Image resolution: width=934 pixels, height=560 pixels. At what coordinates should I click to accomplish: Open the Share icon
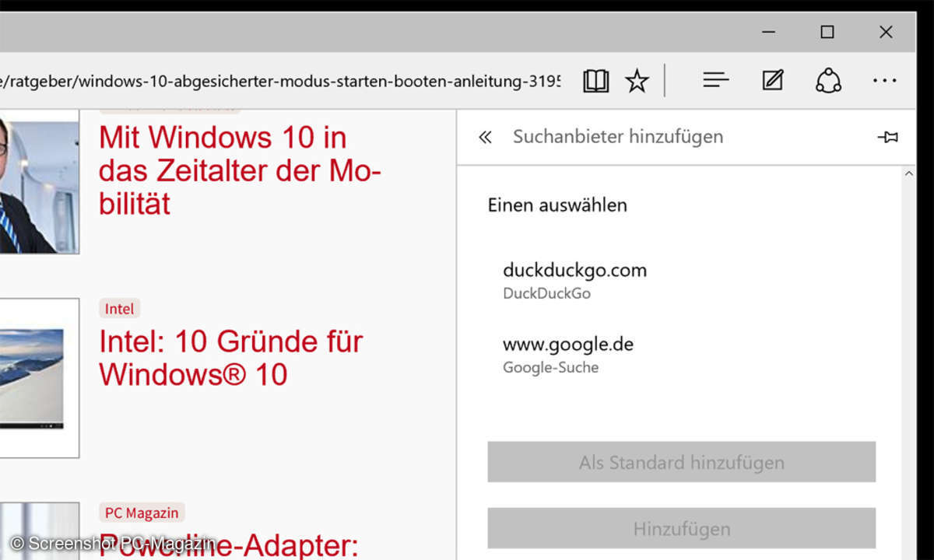tap(828, 80)
